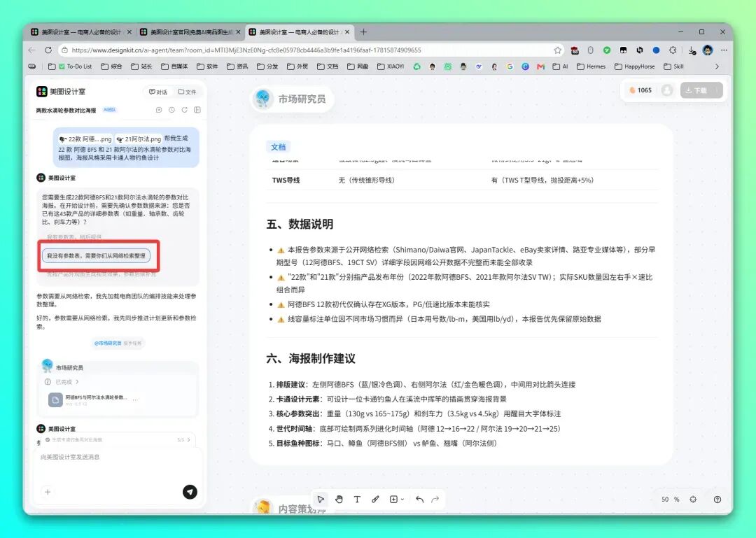The image size is (756, 538).
Task: Open the 21阿尔法.png attachment
Action: click(x=139, y=139)
